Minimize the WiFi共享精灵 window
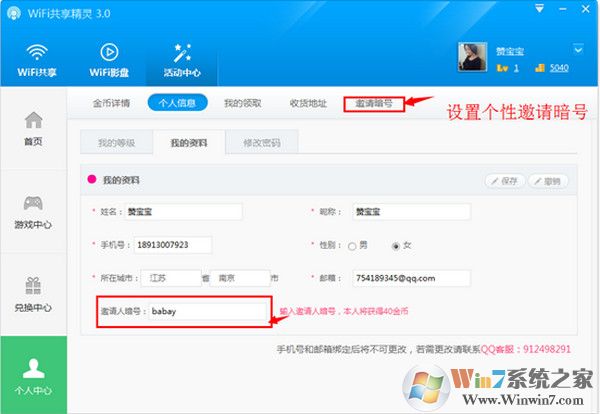The image size is (600, 414). tap(563, 9)
